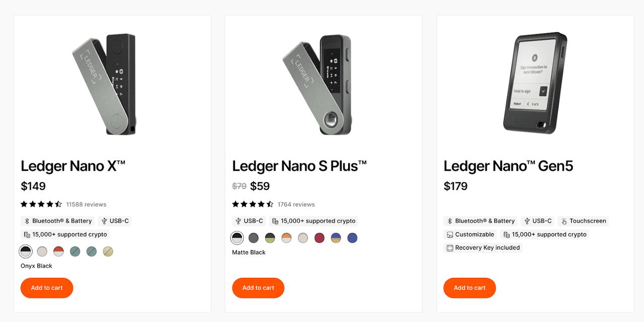Screen dimensions: 644x322
Task: Click the Bluetooth icon on the Nano X badge
Action: (27, 220)
